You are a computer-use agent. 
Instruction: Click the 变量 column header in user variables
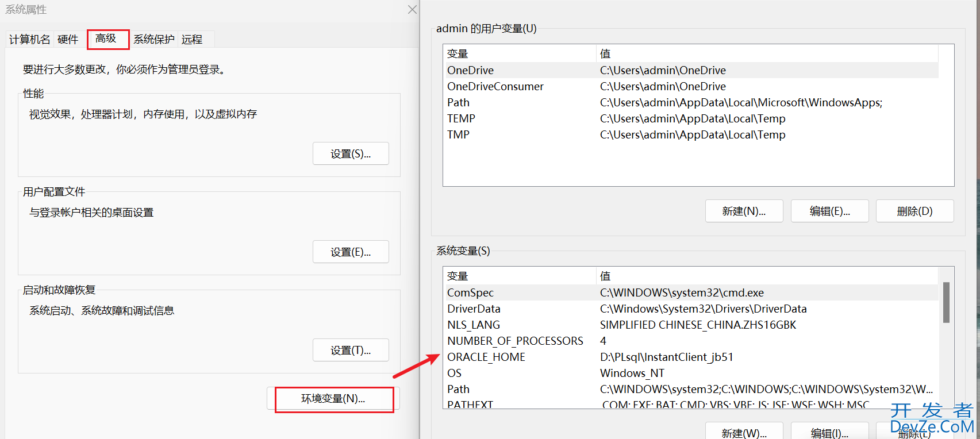point(520,53)
